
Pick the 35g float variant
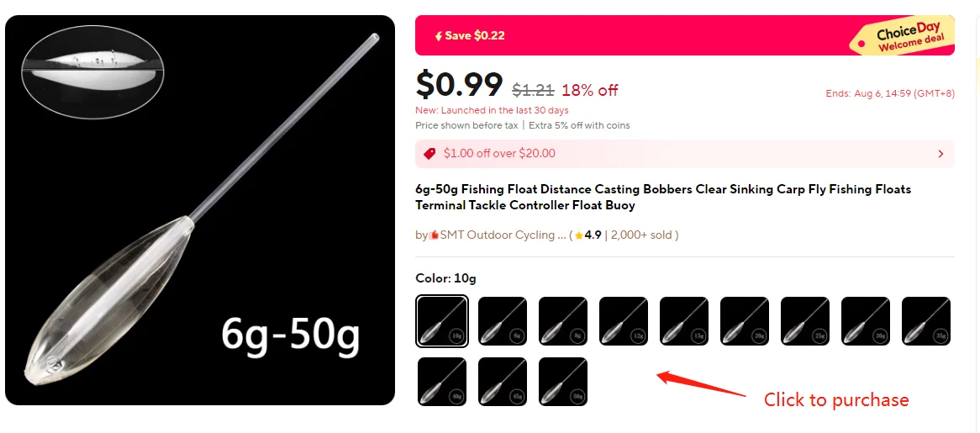point(926,321)
